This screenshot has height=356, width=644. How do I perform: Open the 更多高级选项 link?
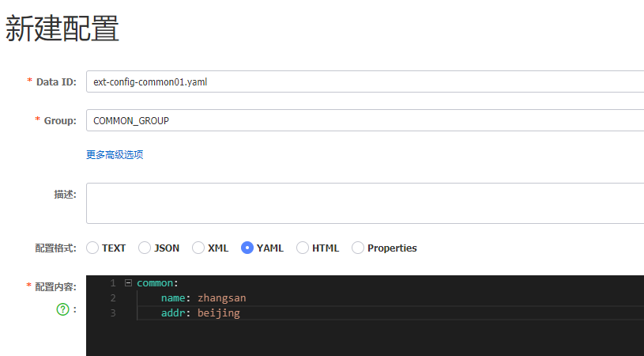[x=115, y=154]
